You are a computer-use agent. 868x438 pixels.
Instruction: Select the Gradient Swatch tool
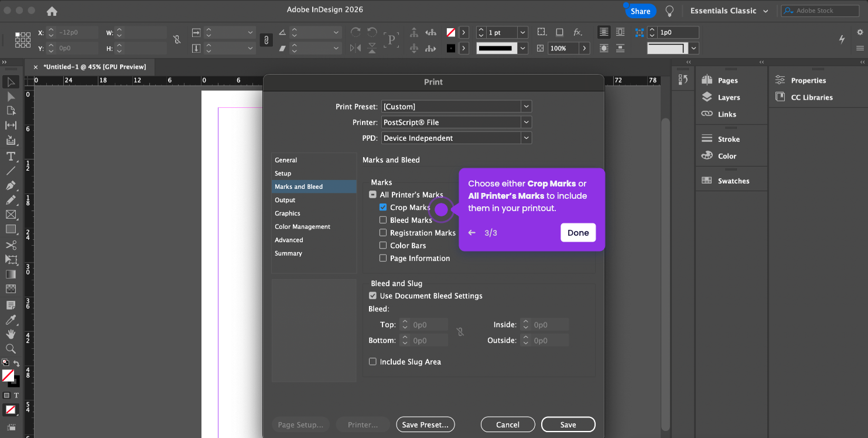click(x=11, y=274)
